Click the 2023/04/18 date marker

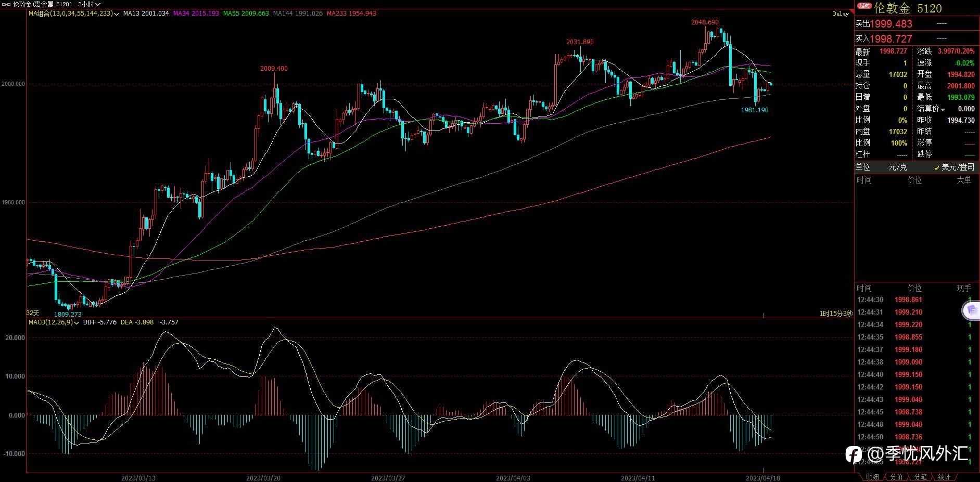(x=762, y=478)
